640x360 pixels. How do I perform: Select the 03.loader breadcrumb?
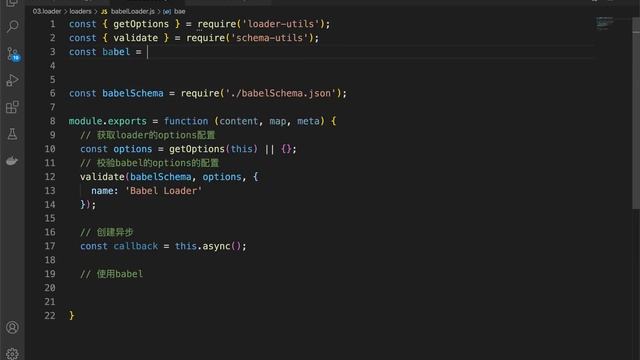click(47, 11)
